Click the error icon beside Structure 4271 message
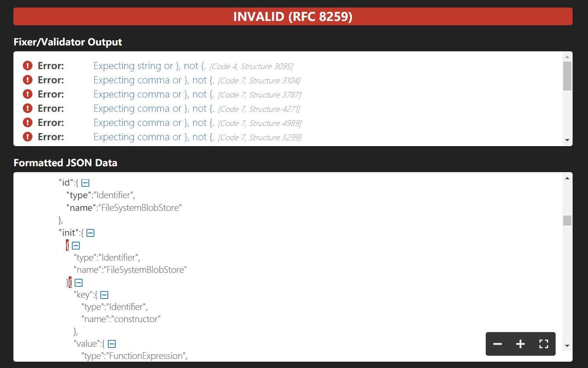 pyautogui.click(x=27, y=108)
